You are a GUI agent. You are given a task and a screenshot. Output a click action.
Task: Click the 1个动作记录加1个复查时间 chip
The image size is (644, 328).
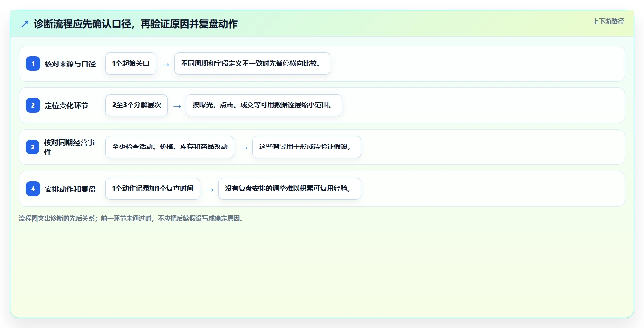coord(153,189)
